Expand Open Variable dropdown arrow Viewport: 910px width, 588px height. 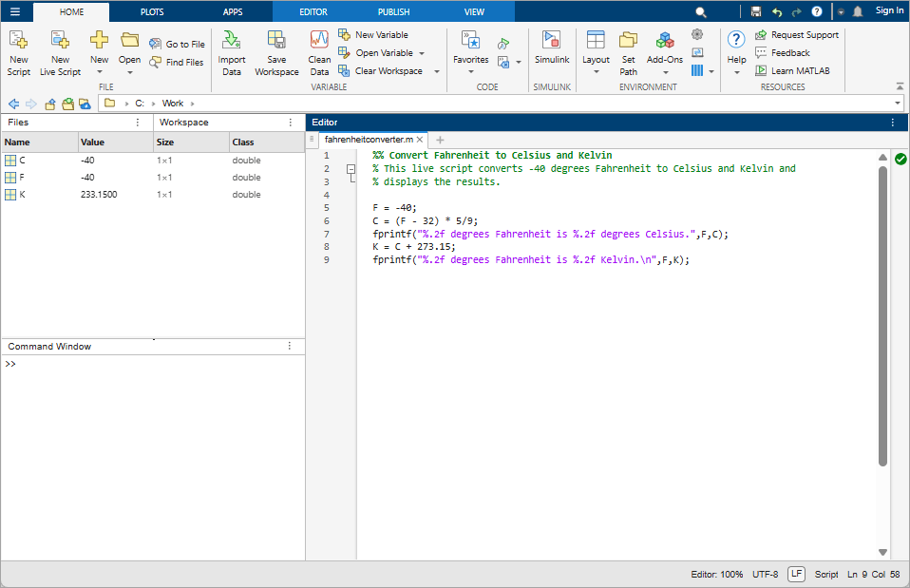tap(422, 53)
